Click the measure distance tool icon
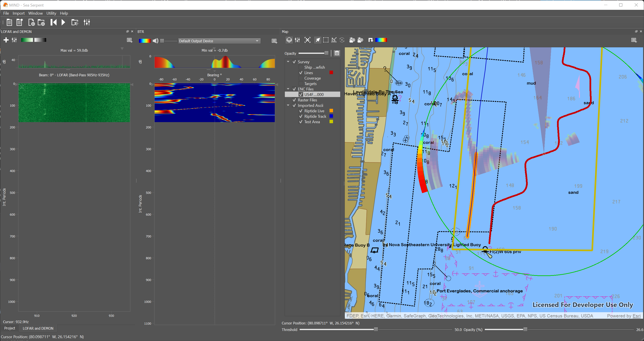Image resolution: width=644 pixels, height=341 pixels. (334, 40)
